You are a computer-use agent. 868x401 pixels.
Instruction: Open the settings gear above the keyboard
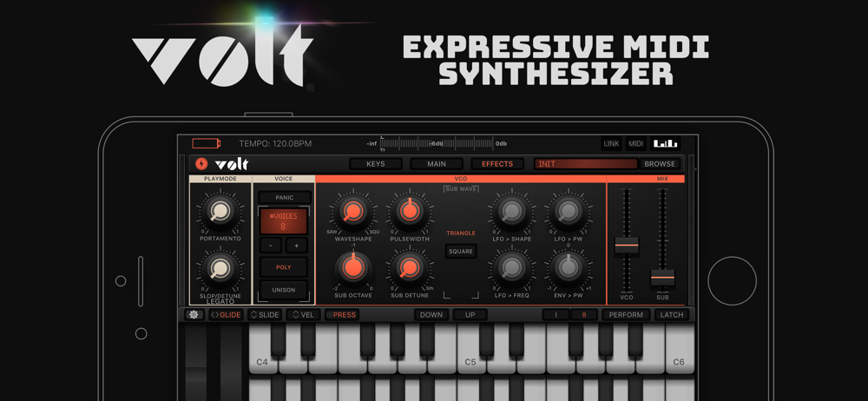coord(194,314)
